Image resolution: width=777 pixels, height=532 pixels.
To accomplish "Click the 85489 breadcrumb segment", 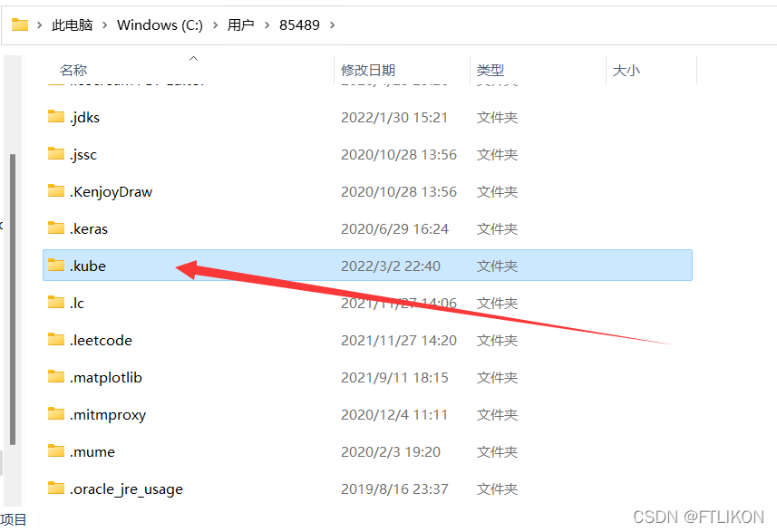I will (299, 24).
